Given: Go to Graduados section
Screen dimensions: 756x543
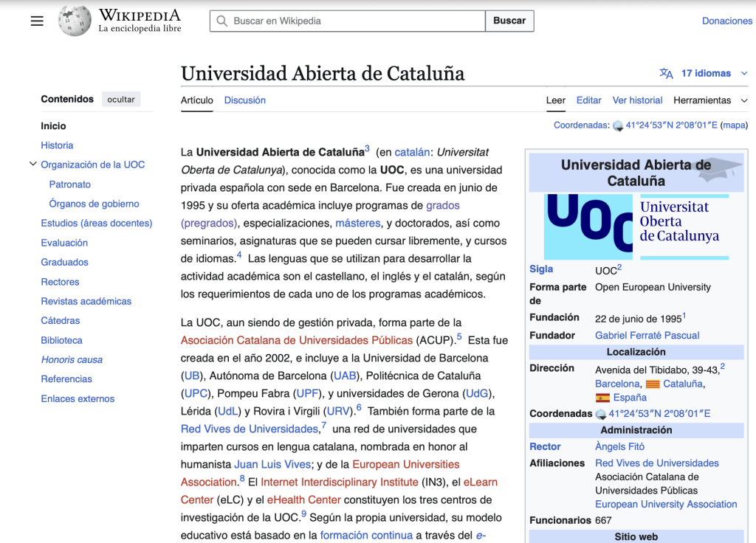Looking at the screenshot, I should coord(65,262).
